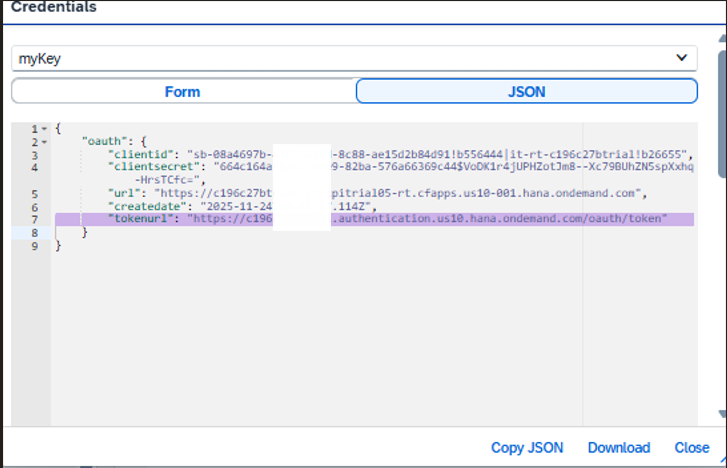This screenshot has height=468, width=727.
Task: Switch to the JSON tab
Action: point(527,91)
